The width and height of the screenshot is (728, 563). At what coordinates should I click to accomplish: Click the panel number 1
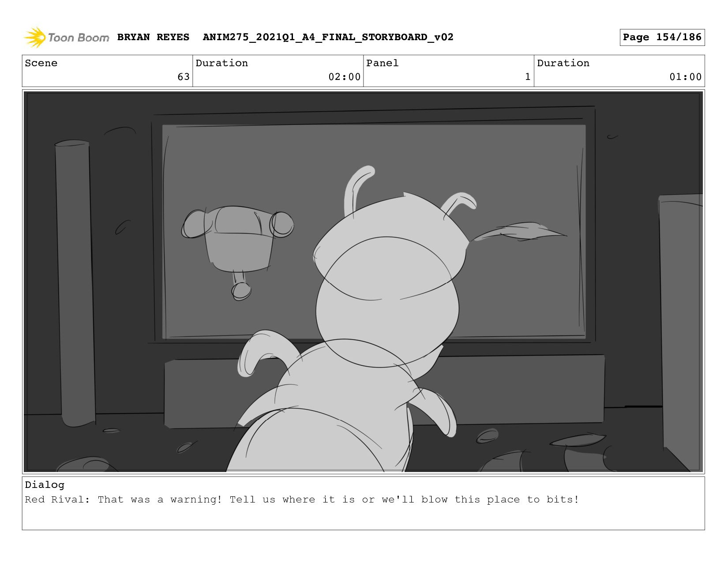point(528,77)
